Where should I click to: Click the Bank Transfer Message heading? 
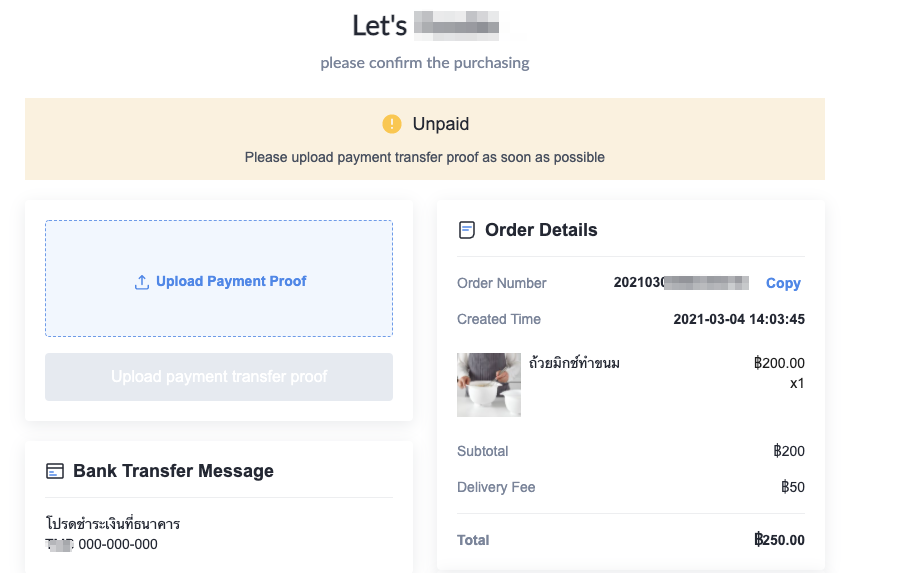173,471
